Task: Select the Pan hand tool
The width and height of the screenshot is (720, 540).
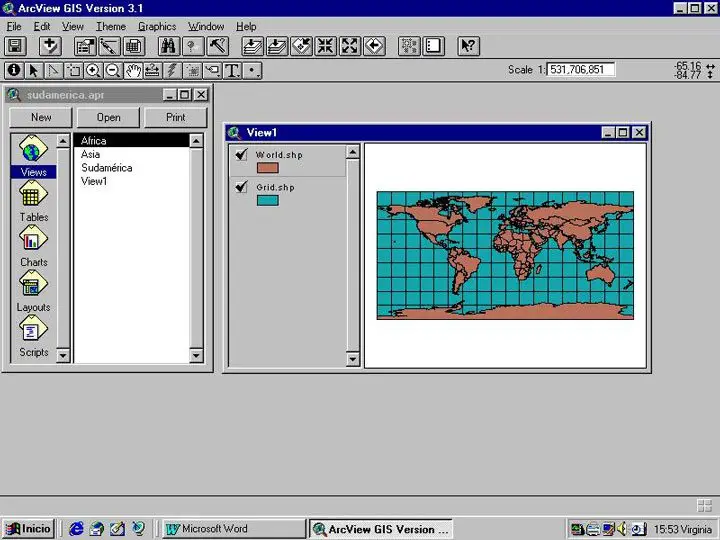Action: tap(132, 70)
